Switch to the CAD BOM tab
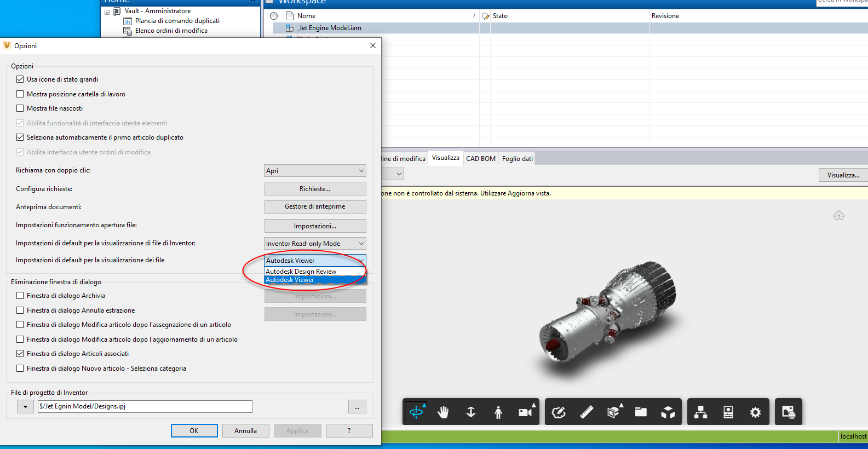 [x=481, y=159]
